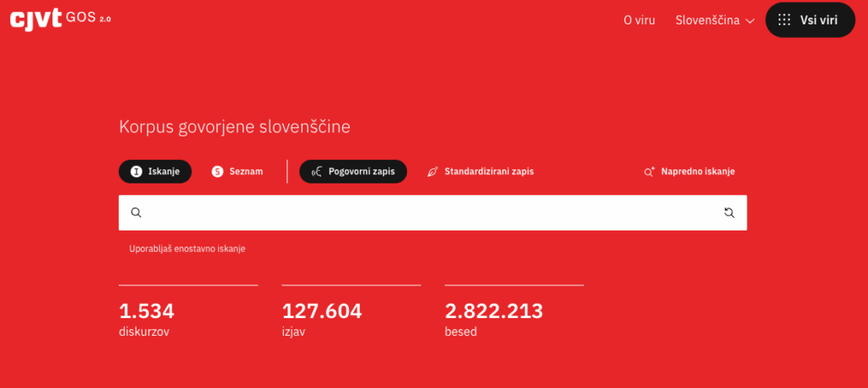Switch to Standardizirani zapis mode
Image resolution: width=868 pixels, height=388 pixels.
(x=489, y=172)
